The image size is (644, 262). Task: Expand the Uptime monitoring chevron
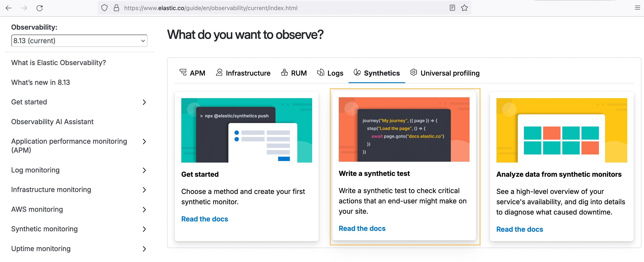pyautogui.click(x=144, y=249)
